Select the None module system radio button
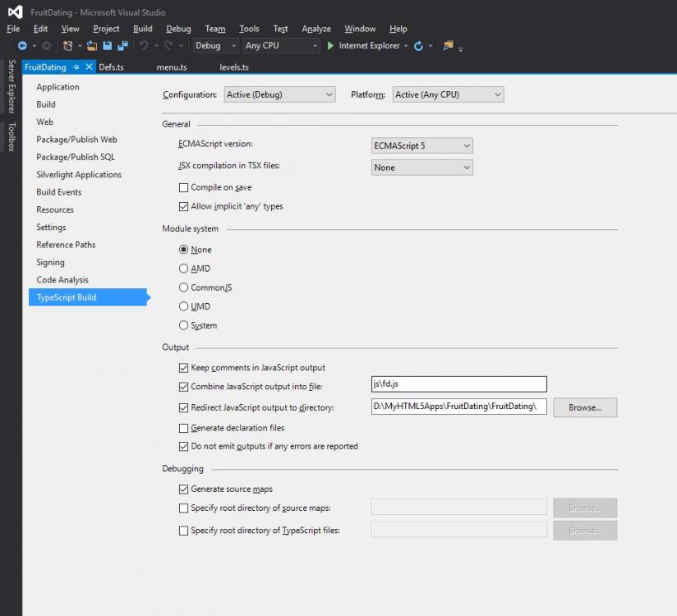 tap(183, 250)
